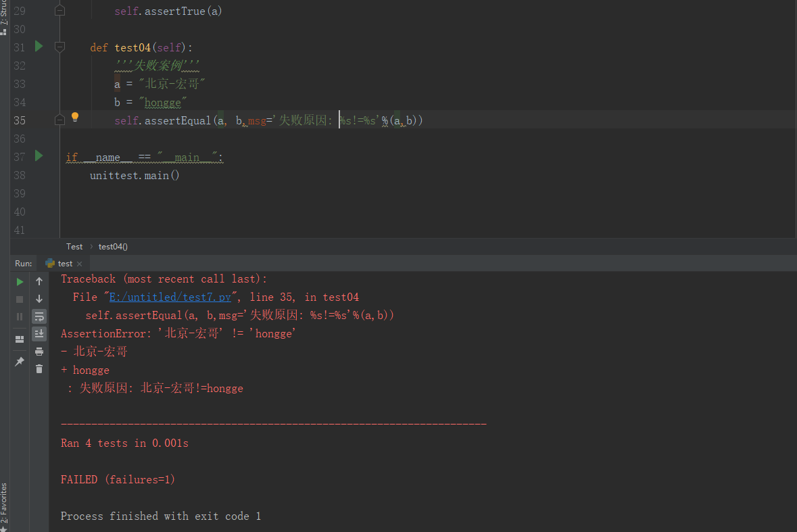Toggle fold end marker on line 35
The height and width of the screenshot is (532, 797).
[x=59, y=120]
